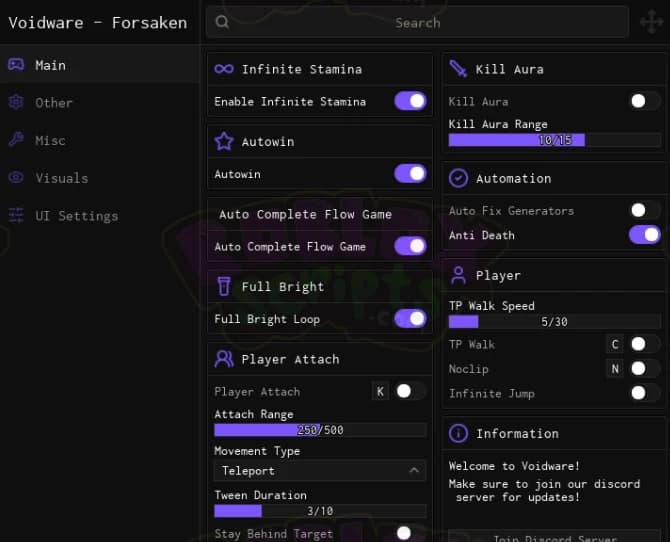Go to the Visuals tab
Viewport: 670px width, 542px height.
(100, 178)
